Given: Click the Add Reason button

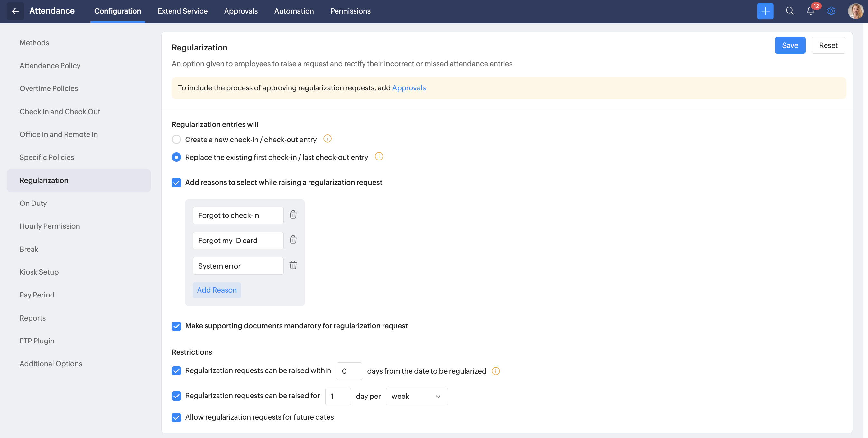Looking at the screenshot, I should click(217, 290).
